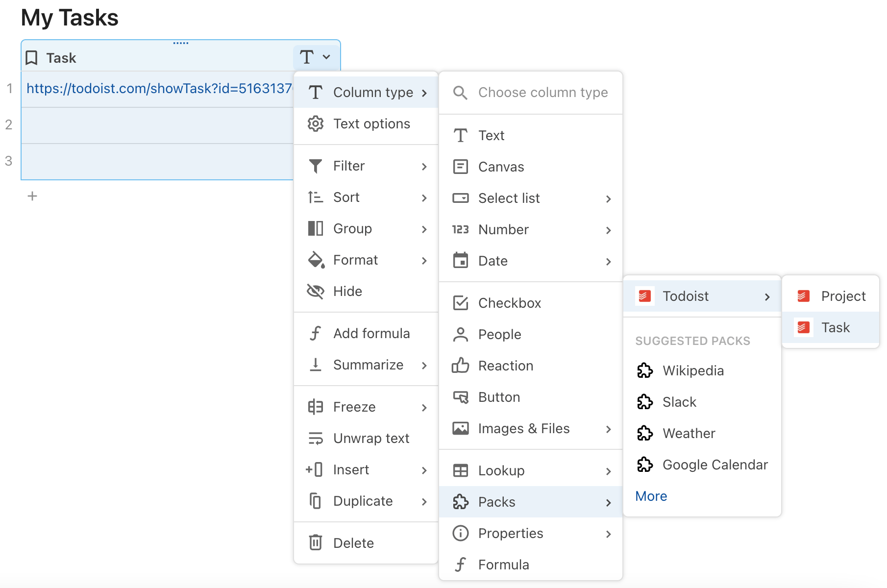
Task: Click the Unwrap text icon
Action: pyautogui.click(x=316, y=439)
